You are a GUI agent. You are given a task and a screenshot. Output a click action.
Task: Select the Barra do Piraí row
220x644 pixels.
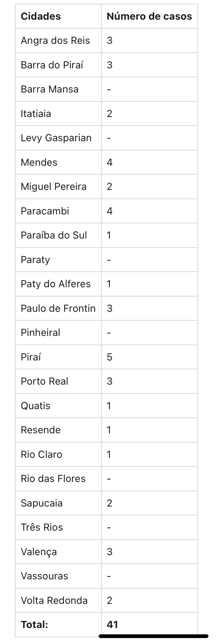106,65
